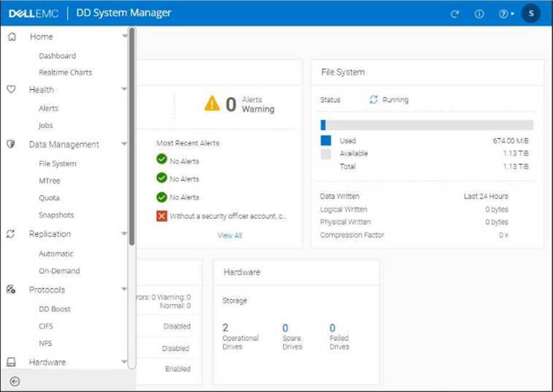Click the Home house icon
The height and width of the screenshot is (392, 553).
(x=12, y=37)
